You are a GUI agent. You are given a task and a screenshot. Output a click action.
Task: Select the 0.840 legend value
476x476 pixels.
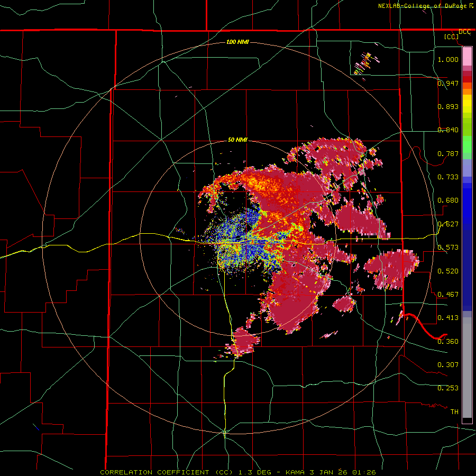tap(448, 130)
